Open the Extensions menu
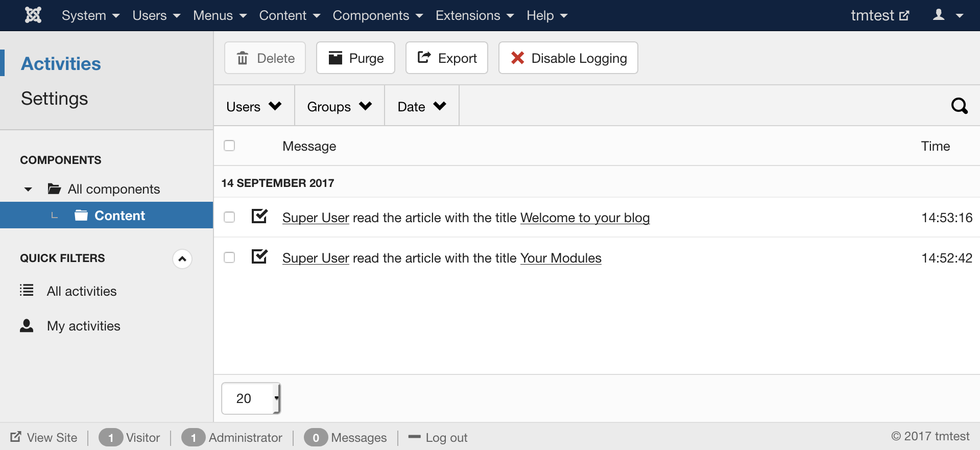Viewport: 980px width, 450px height. point(474,15)
